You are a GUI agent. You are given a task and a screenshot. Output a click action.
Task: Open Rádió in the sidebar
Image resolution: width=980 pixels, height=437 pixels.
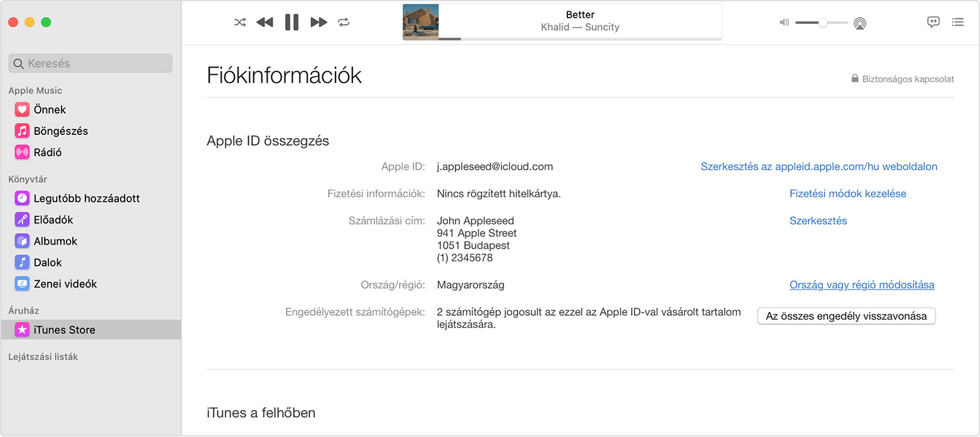click(48, 152)
